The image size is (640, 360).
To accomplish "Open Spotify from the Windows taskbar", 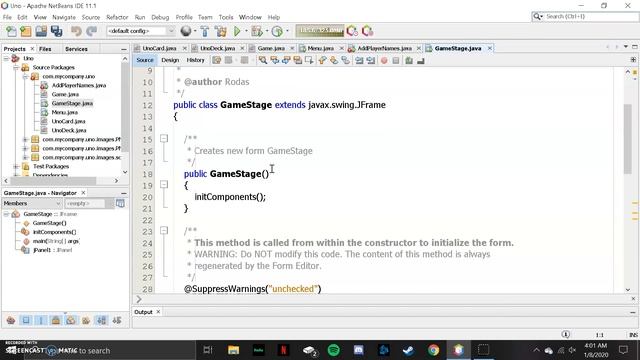I will pos(333,350).
